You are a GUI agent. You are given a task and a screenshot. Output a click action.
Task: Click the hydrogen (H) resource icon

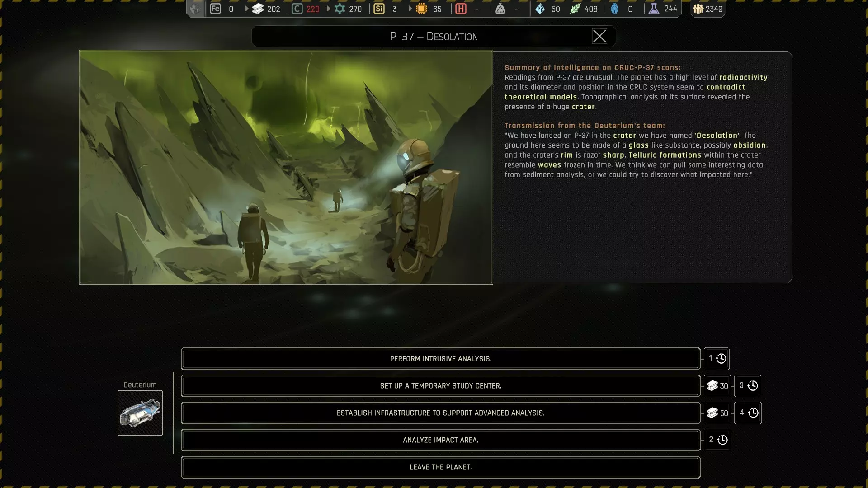point(461,9)
